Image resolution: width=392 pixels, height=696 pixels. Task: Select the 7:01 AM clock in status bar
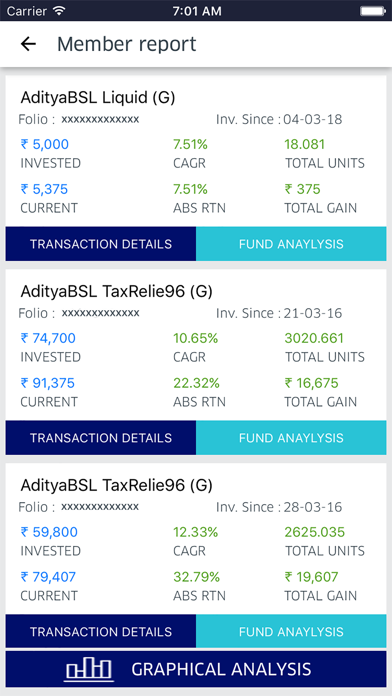[x=196, y=11]
